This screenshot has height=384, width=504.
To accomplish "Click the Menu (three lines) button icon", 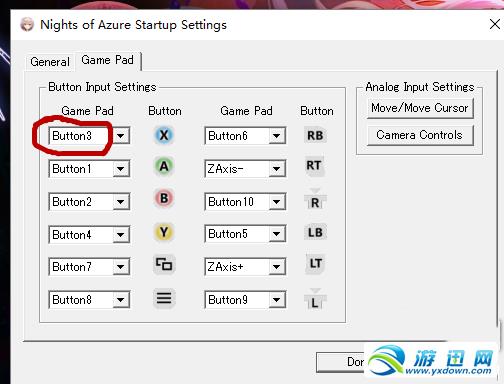I will tap(164, 298).
